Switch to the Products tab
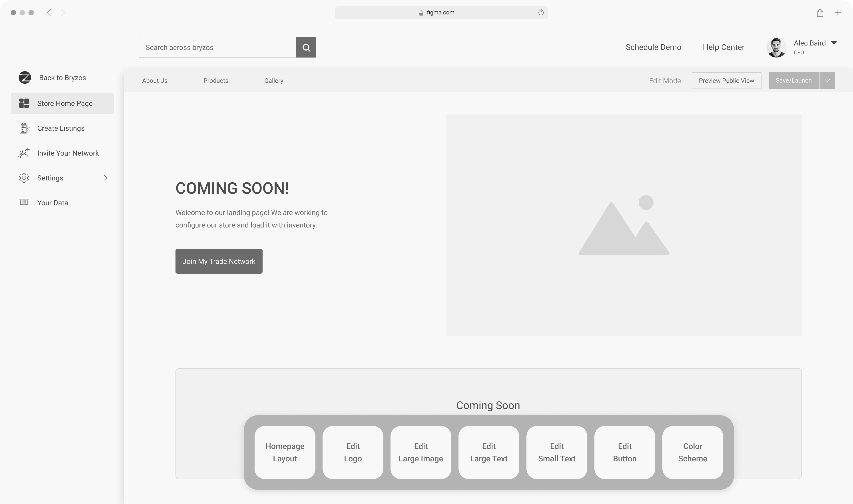The height and width of the screenshot is (504, 853). (216, 81)
